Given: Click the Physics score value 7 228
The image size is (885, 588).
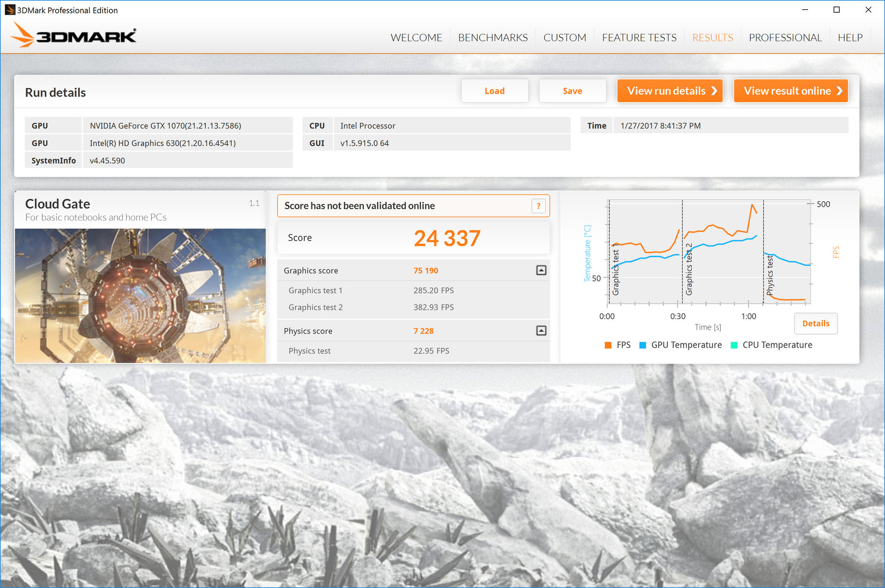Looking at the screenshot, I should [424, 331].
